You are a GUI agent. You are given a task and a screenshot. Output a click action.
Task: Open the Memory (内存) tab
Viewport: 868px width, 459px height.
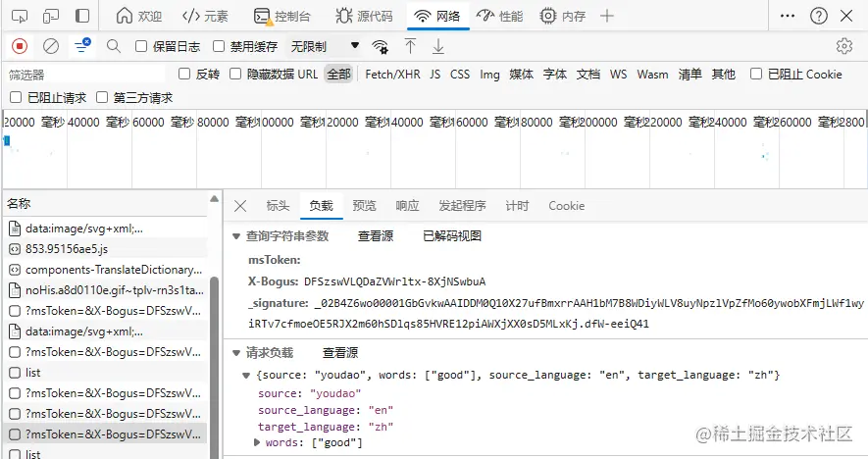(x=562, y=16)
